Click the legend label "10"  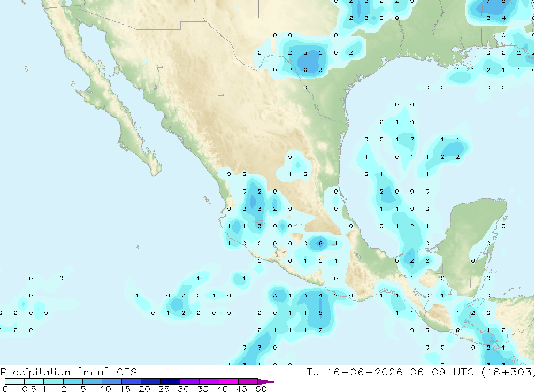tap(106, 389)
